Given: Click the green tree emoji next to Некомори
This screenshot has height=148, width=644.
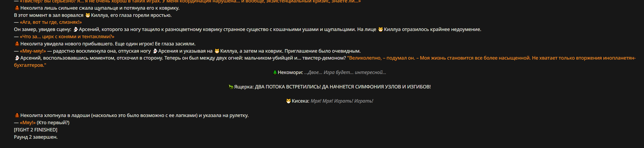Looking at the screenshot, I should click(275, 72).
